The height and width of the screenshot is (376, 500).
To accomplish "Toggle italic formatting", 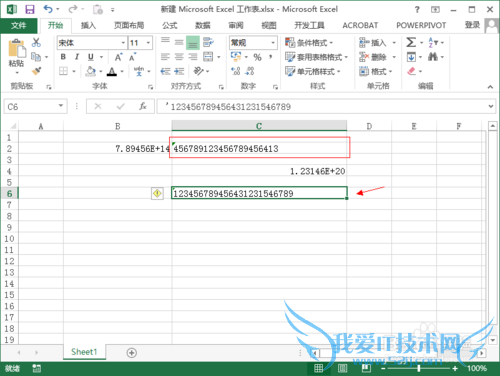I will [77, 57].
